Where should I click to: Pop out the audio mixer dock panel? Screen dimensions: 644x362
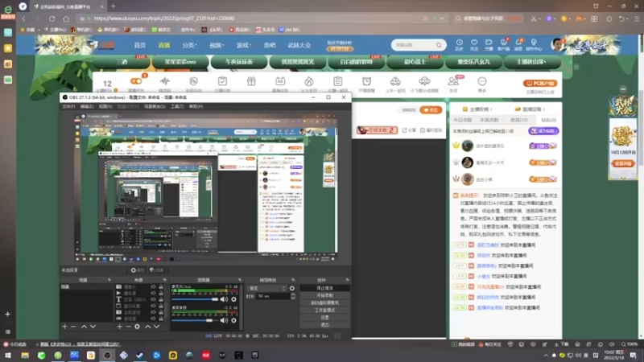240,280
